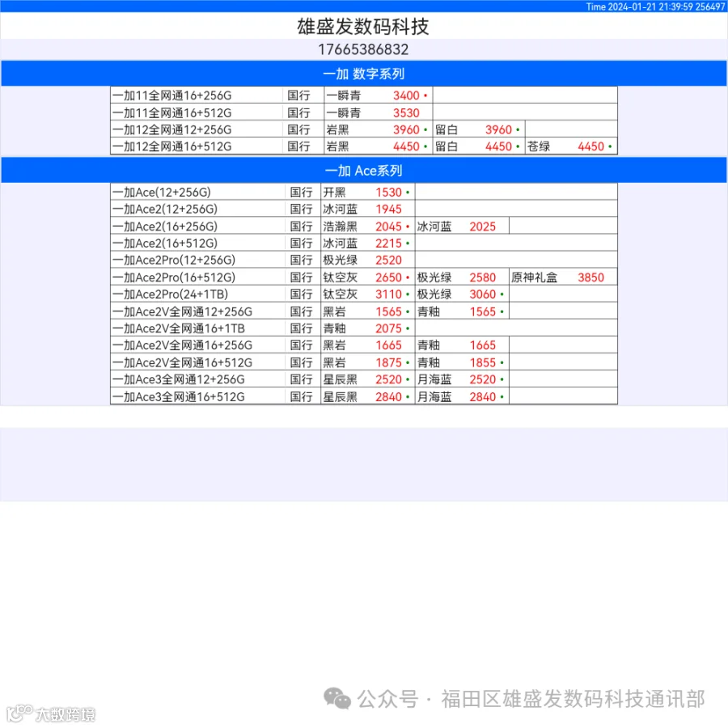Click the 一加 数字系列 section header
The width and height of the screenshot is (728, 728).
[x=363, y=74]
